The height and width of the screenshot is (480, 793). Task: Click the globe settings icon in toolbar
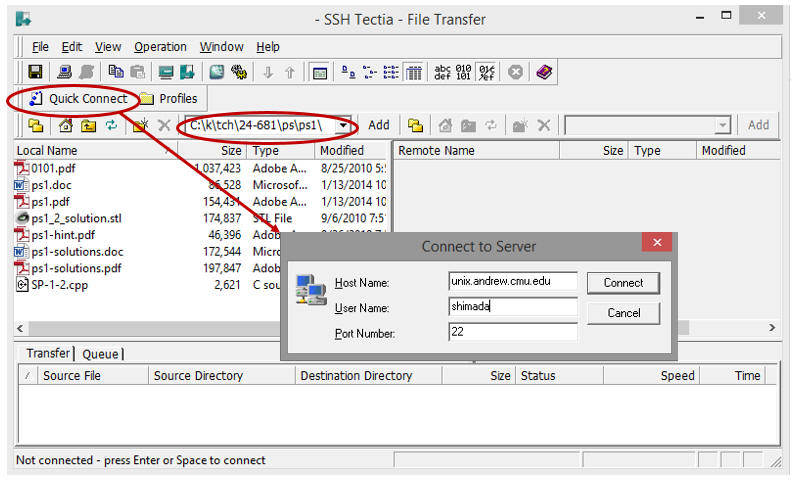216,72
